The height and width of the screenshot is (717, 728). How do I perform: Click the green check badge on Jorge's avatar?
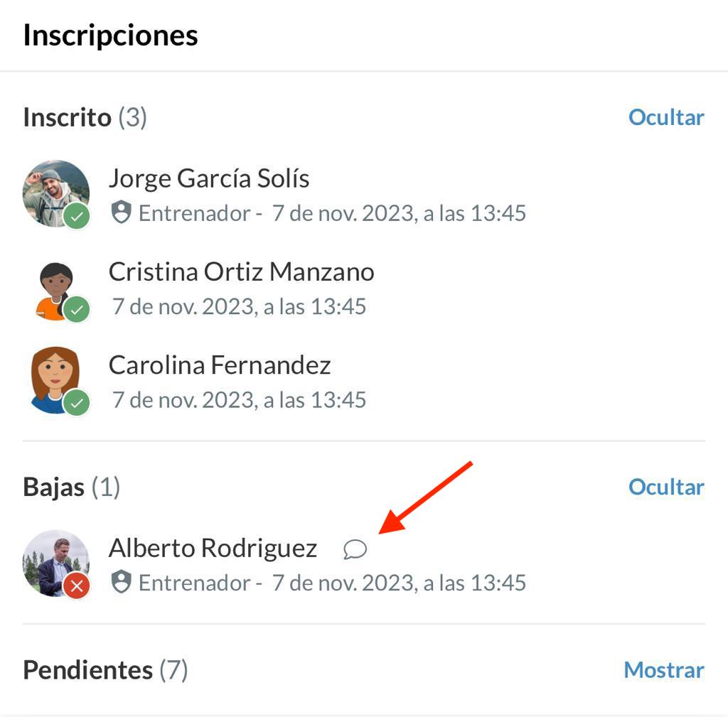77,217
